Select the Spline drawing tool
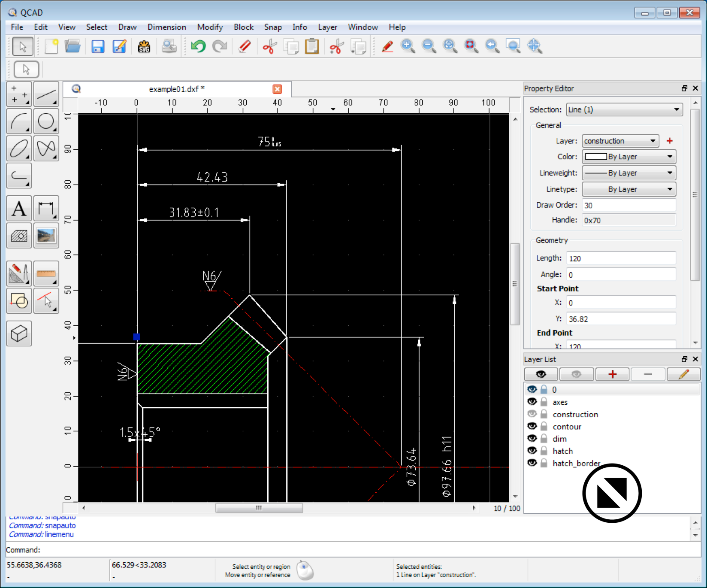Image resolution: width=707 pixels, height=588 pixels. pyautogui.click(x=46, y=149)
